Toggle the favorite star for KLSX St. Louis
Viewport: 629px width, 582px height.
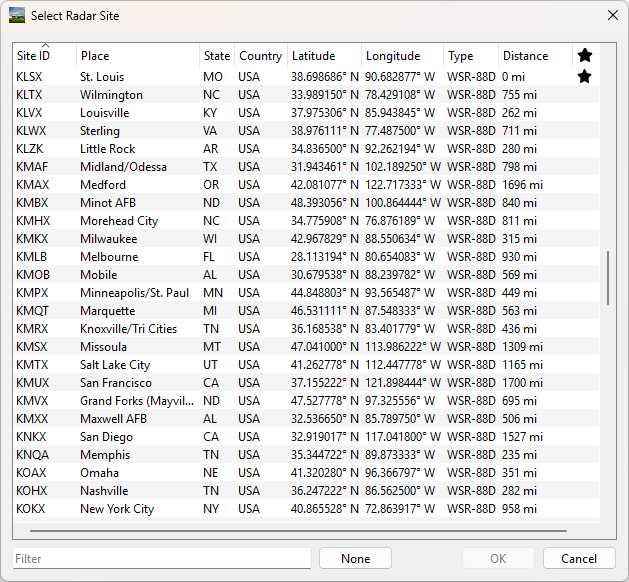point(585,76)
